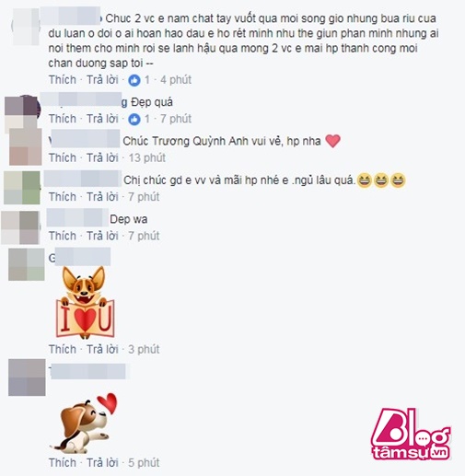Click the beagle puppy heart sticker
Image resolution: width=465 pixels, height=476 pixels.
[x=84, y=424]
